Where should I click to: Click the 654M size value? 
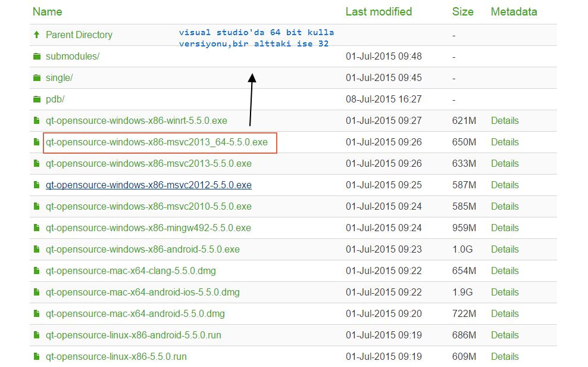(464, 270)
